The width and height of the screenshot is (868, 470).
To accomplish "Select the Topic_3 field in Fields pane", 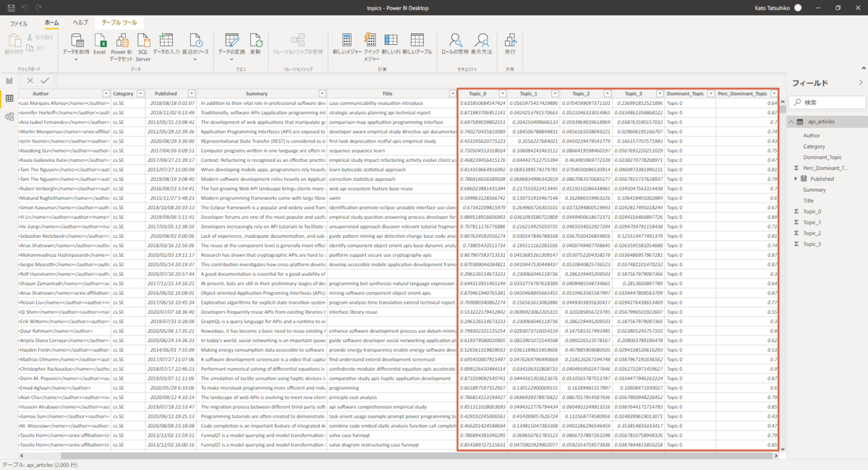I will (812, 244).
